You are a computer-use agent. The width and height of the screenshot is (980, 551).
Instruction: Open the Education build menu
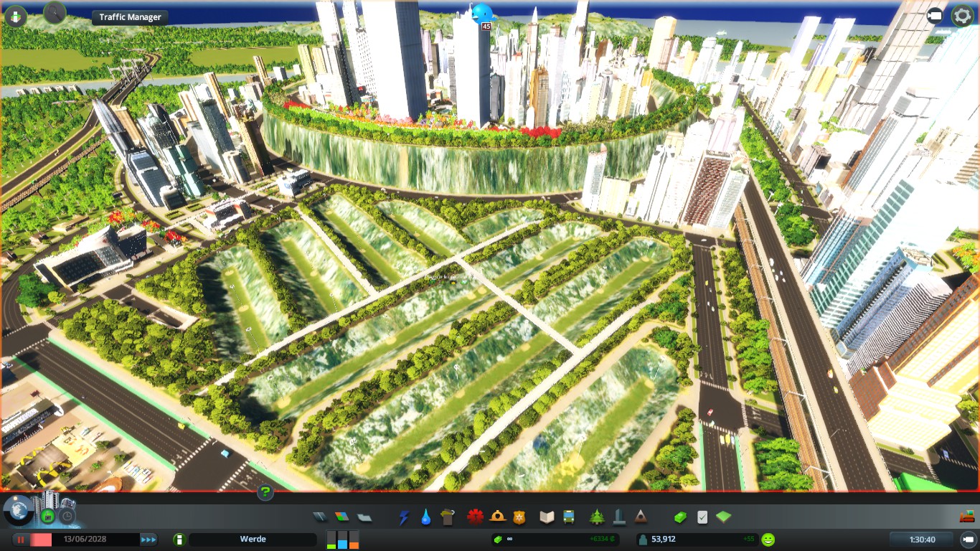pos(547,517)
